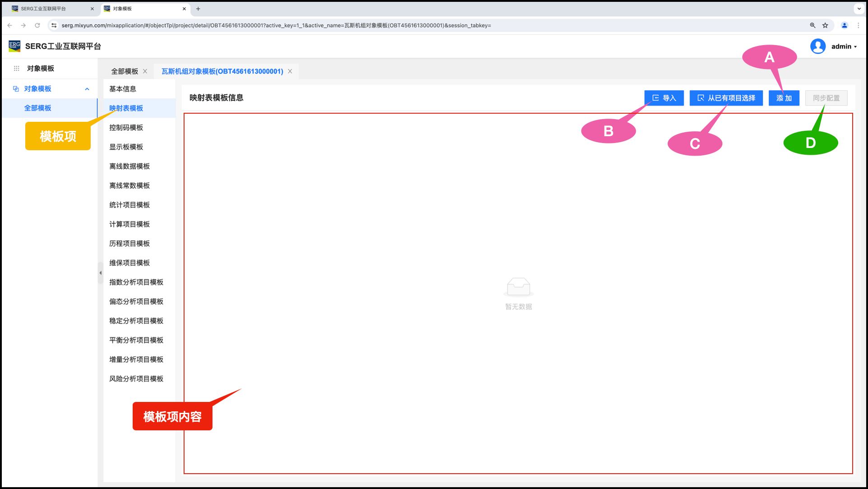The image size is (868, 489).
Task: Select 控制码模板 in template list
Action: coord(126,128)
